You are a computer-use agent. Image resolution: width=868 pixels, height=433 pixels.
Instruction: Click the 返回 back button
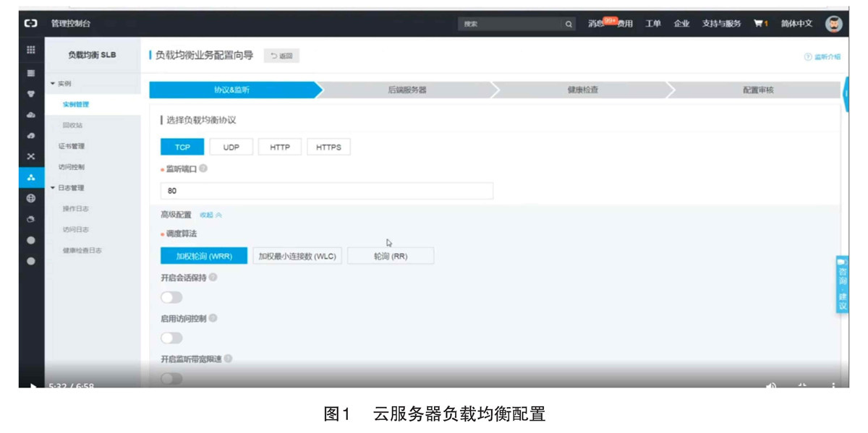(x=281, y=56)
